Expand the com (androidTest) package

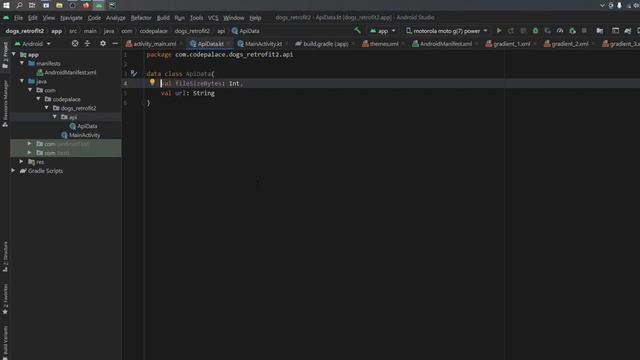coord(29,144)
